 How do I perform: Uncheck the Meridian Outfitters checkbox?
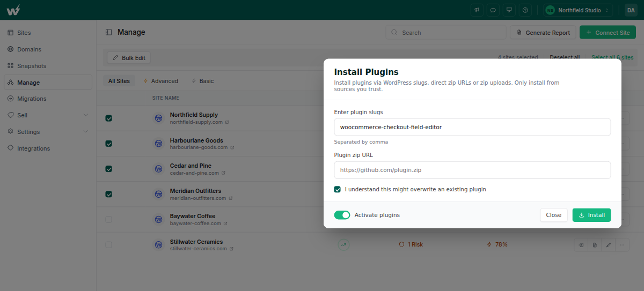[x=109, y=194]
